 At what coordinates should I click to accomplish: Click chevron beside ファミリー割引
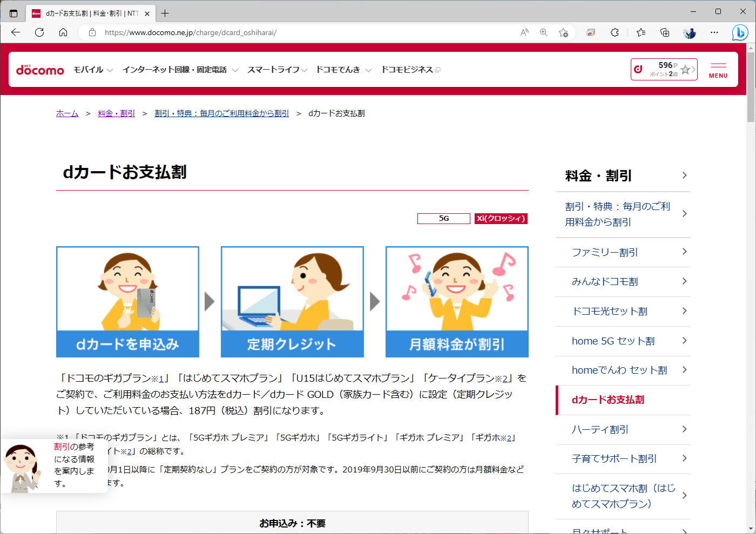coord(684,252)
